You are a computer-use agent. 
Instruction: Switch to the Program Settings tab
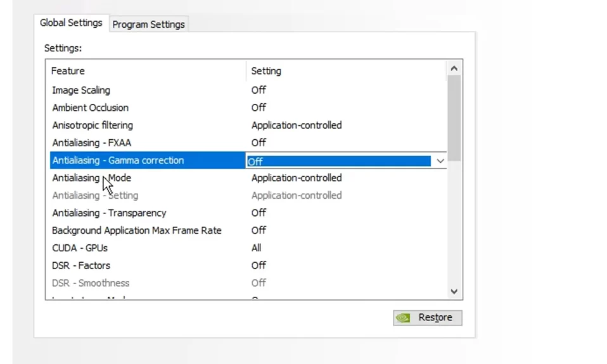(149, 24)
